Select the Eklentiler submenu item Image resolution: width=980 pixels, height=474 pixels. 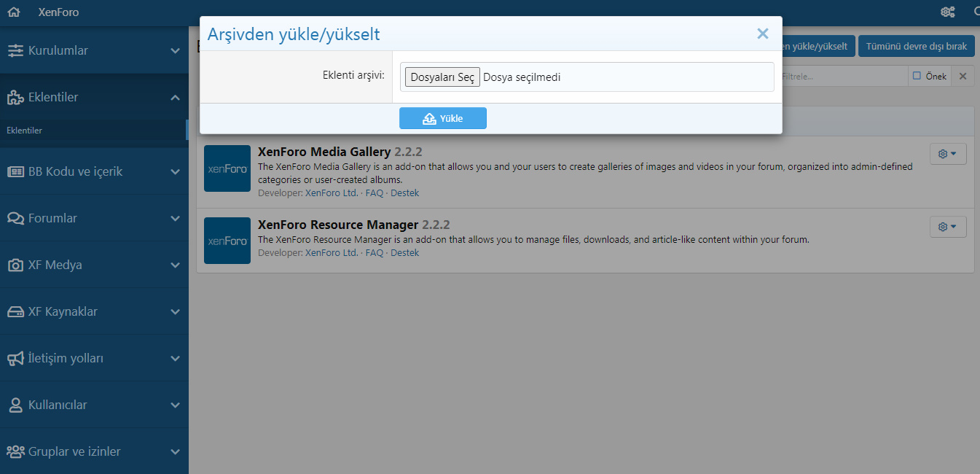[x=25, y=131]
